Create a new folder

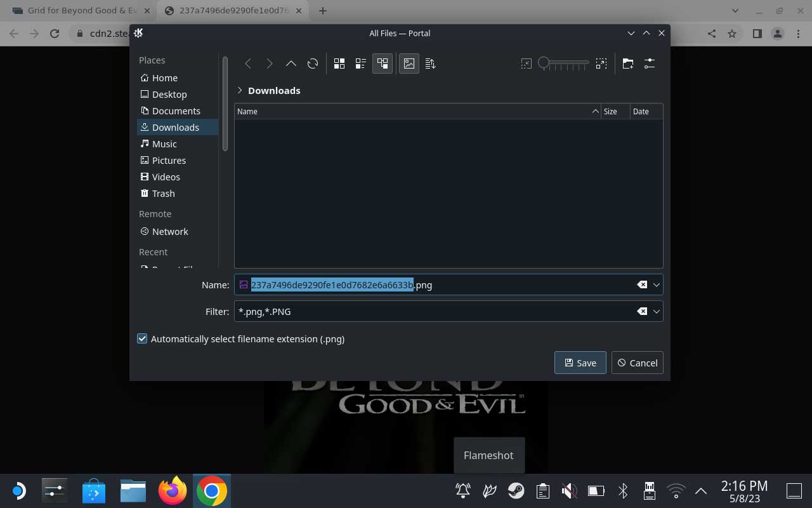click(x=628, y=63)
